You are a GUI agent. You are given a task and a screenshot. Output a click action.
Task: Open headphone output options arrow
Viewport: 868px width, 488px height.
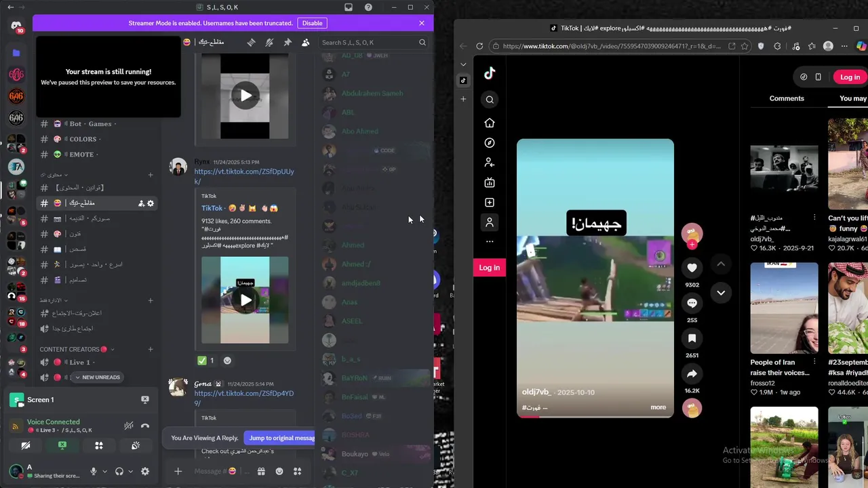click(130, 471)
